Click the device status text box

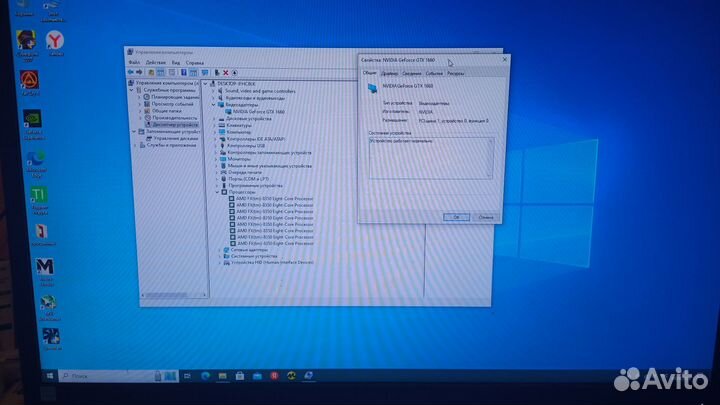tap(431, 158)
